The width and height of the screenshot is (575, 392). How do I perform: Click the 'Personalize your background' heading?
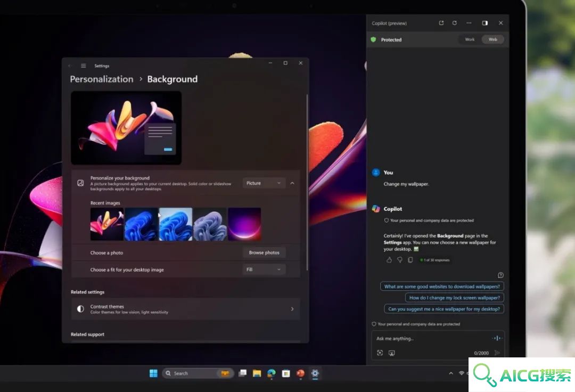tap(120, 178)
